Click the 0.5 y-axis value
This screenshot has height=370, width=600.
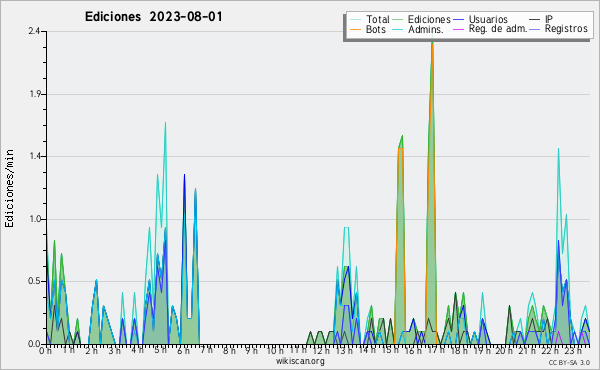[34, 281]
